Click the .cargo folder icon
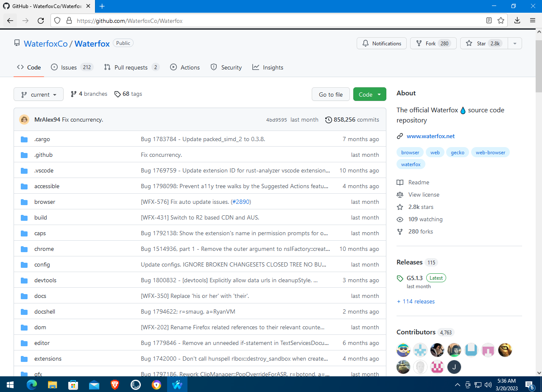 (x=24, y=139)
